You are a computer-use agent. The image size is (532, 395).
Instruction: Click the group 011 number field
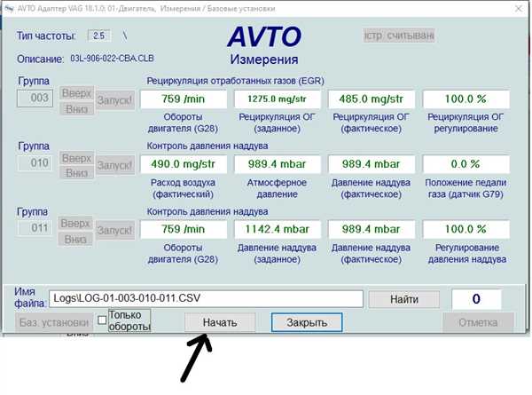click(35, 228)
